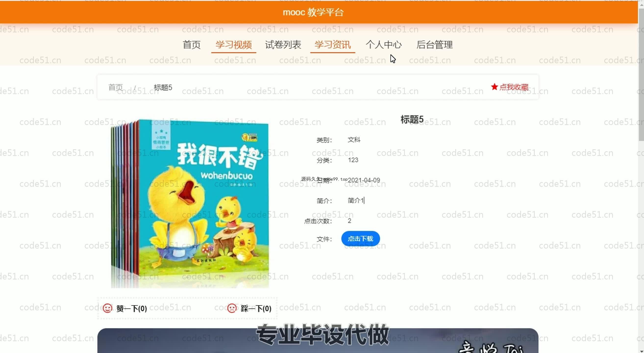Viewport: 644px width, 353px height.
Task: Click the smiley face like icon
Action: click(x=108, y=308)
